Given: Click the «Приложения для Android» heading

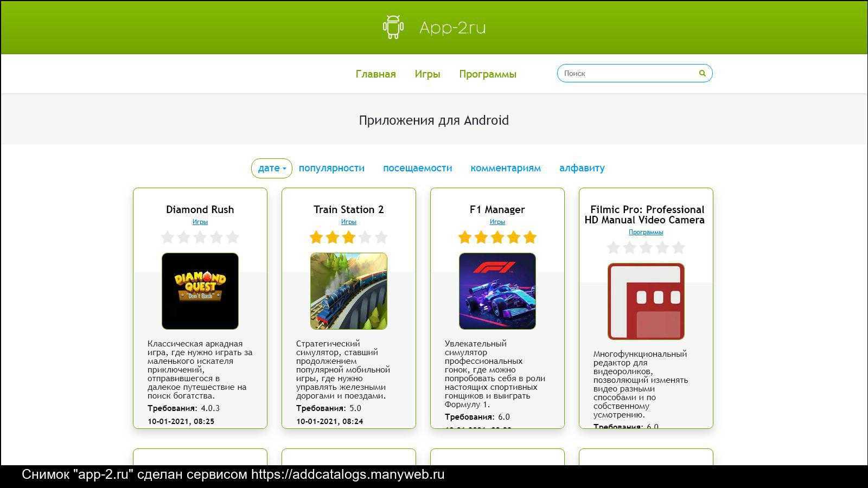Looking at the screenshot, I should pyautogui.click(x=434, y=120).
